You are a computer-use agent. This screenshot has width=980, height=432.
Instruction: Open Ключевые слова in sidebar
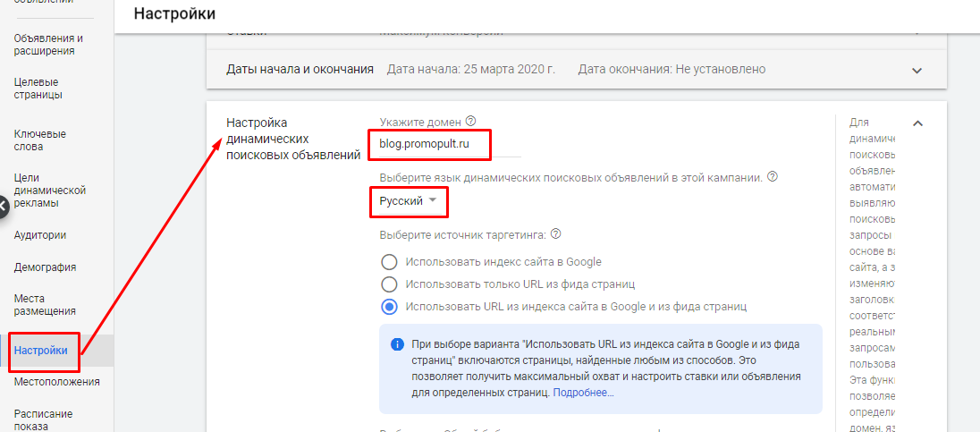click(40, 140)
